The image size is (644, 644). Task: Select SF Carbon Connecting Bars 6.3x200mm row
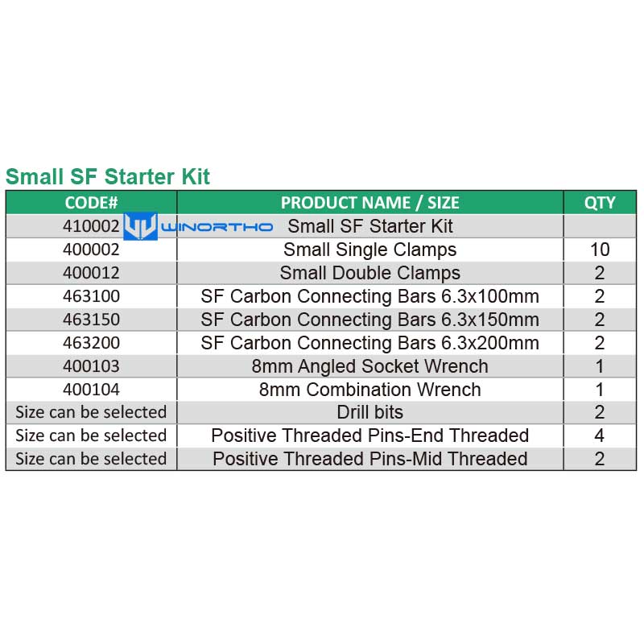point(321,343)
